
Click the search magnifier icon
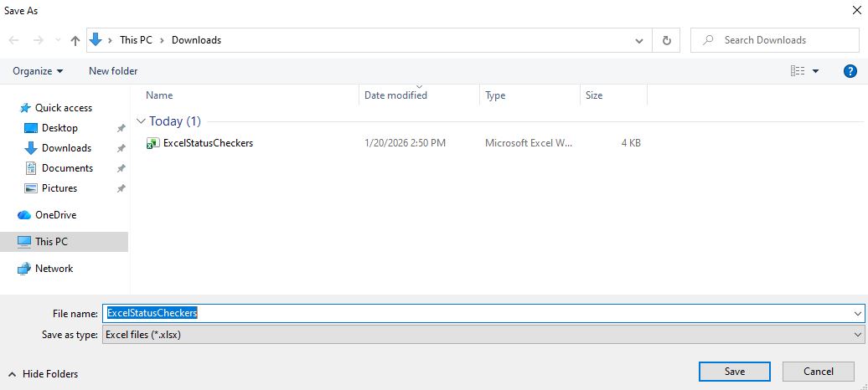coord(707,40)
